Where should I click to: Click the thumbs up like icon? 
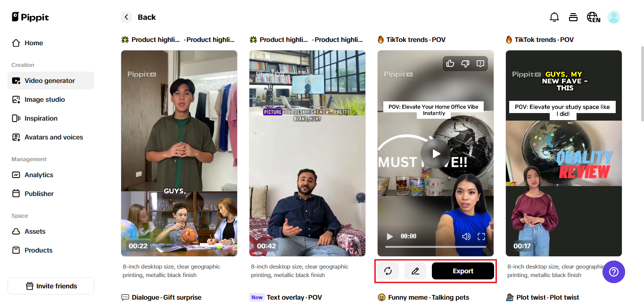coord(450,64)
